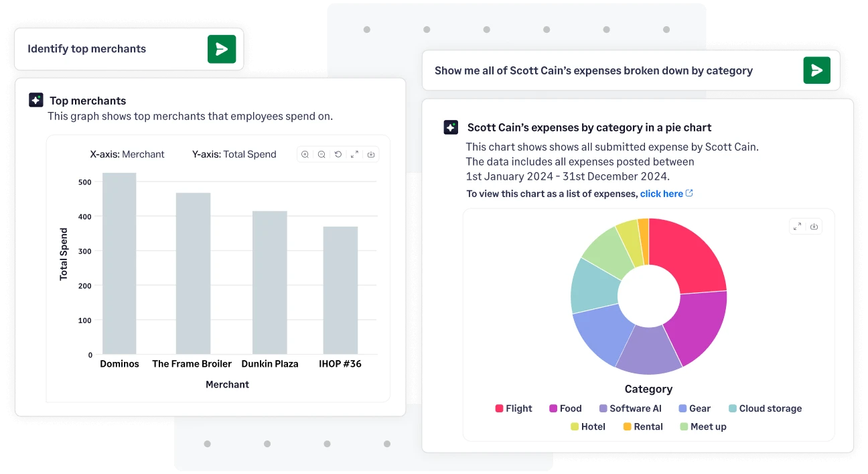Select the zoom out tool on the bar chart
Viewport: 868px width, 474px height.
pyautogui.click(x=321, y=154)
